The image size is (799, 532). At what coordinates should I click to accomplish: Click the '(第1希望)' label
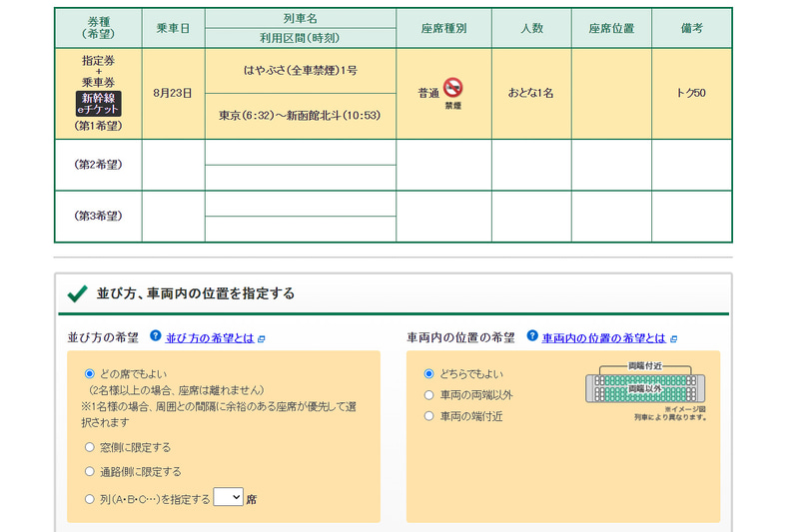pyautogui.click(x=98, y=126)
